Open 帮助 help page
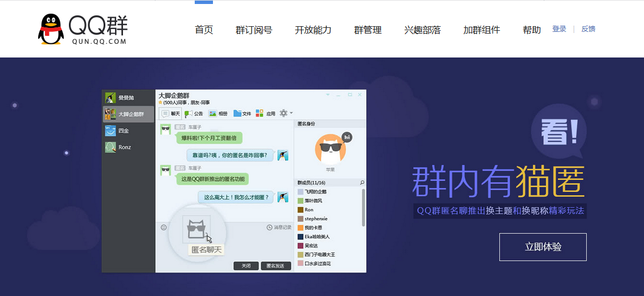 (532, 30)
